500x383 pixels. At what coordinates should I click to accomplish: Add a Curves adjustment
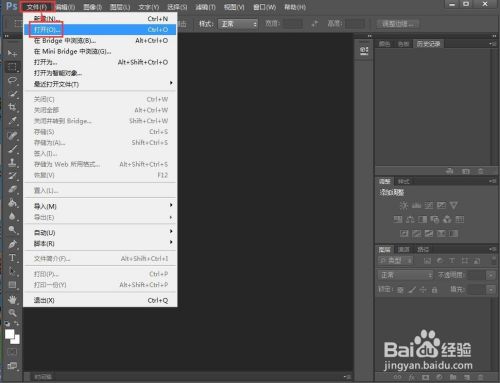[x=429, y=205]
